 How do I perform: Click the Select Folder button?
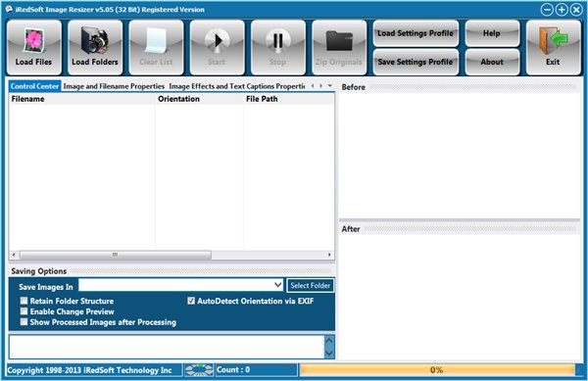point(310,285)
